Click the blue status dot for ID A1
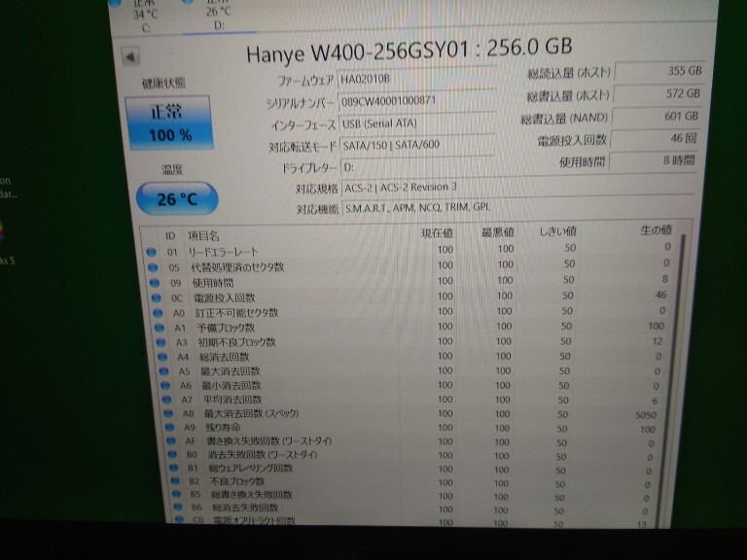The height and width of the screenshot is (560, 747). (160, 328)
